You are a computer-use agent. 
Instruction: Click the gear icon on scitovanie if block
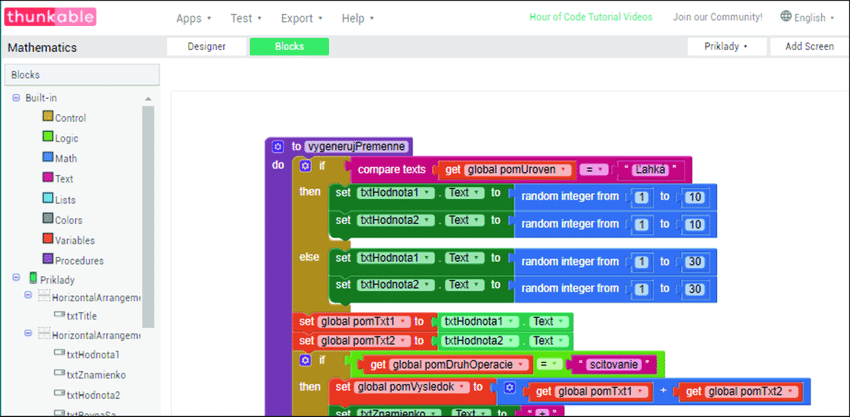(x=305, y=360)
